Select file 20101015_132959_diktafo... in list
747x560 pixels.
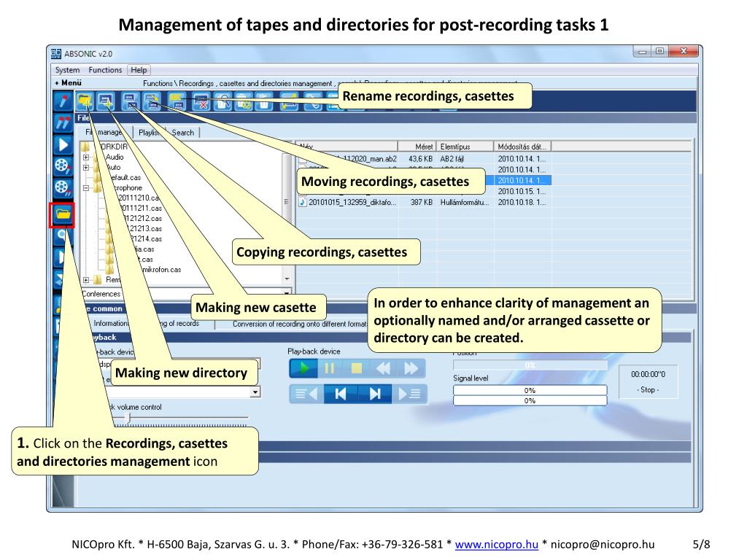tap(352, 203)
